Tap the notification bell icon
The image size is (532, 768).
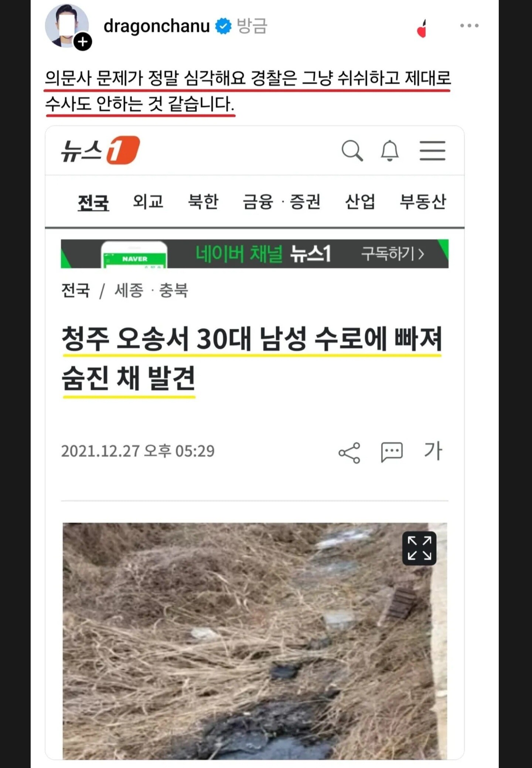click(x=390, y=150)
